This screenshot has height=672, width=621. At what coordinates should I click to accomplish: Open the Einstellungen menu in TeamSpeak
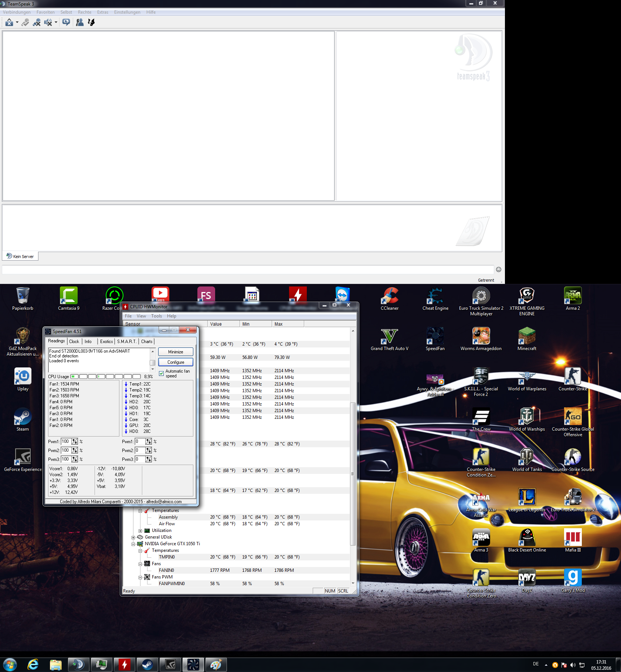pyautogui.click(x=127, y=12)
